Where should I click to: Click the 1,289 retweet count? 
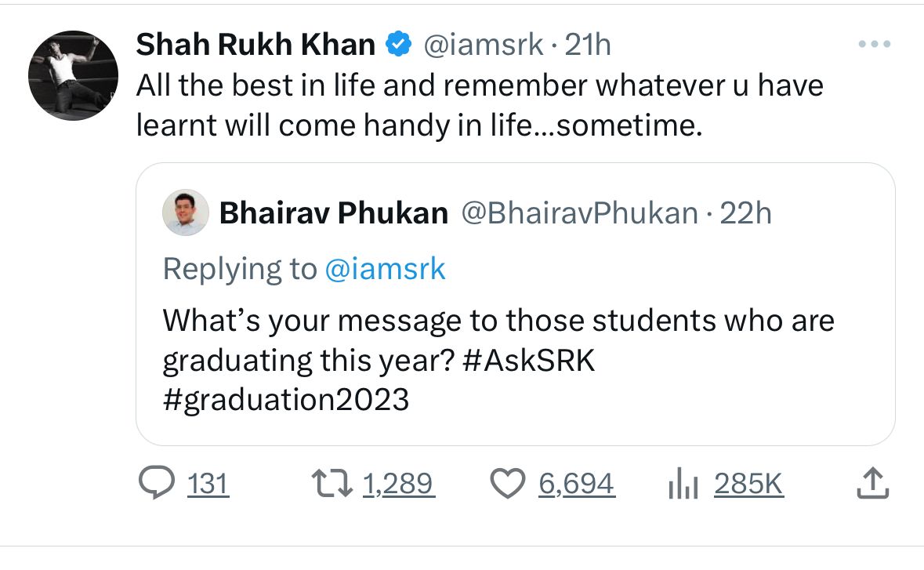tap(399, 485)
